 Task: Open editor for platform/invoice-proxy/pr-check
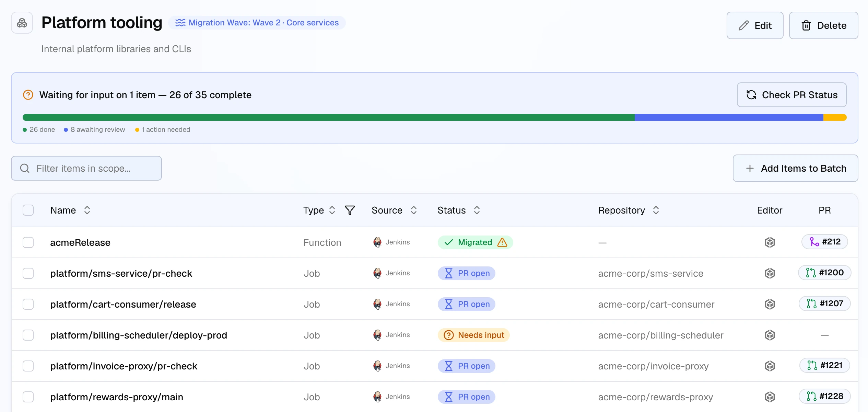pos(770,366)
